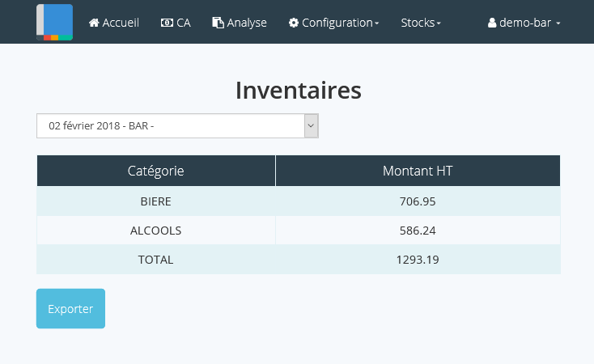Click the user icon beside demo-bar
This screenshot has width=594, height=364.
click(x=492, y=23)
